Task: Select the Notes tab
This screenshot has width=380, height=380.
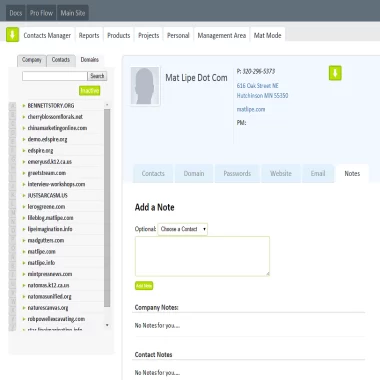Action: (x=352, y=173)
